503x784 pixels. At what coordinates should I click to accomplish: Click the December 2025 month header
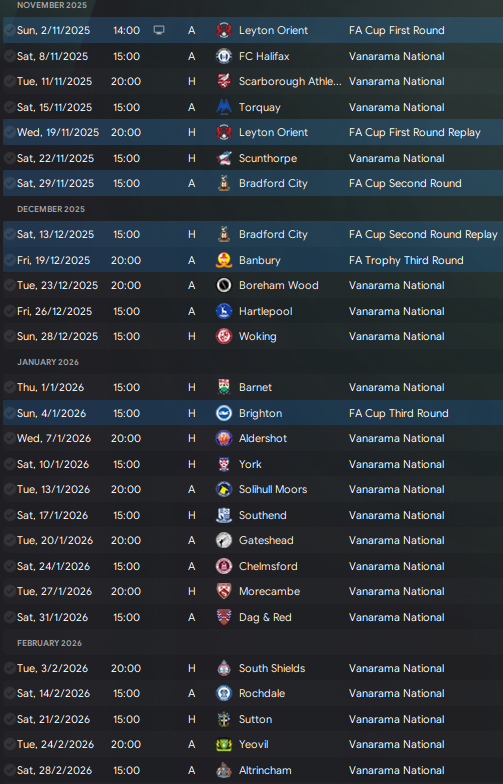click(51, 209)
